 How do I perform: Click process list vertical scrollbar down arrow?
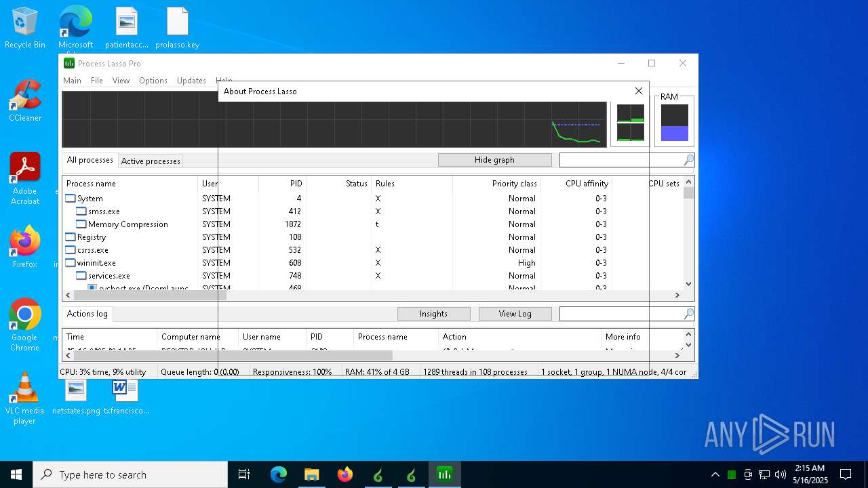688,284
